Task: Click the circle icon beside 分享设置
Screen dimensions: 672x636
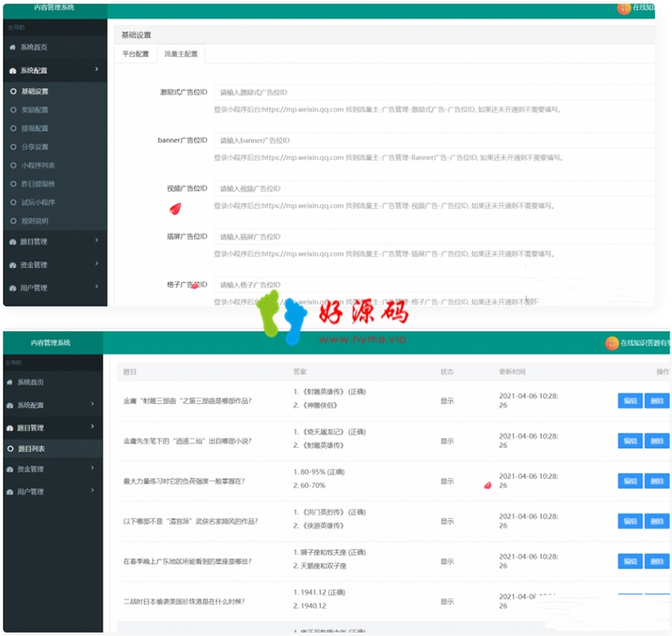Action: pyautogui.click(x=13, y=146)
